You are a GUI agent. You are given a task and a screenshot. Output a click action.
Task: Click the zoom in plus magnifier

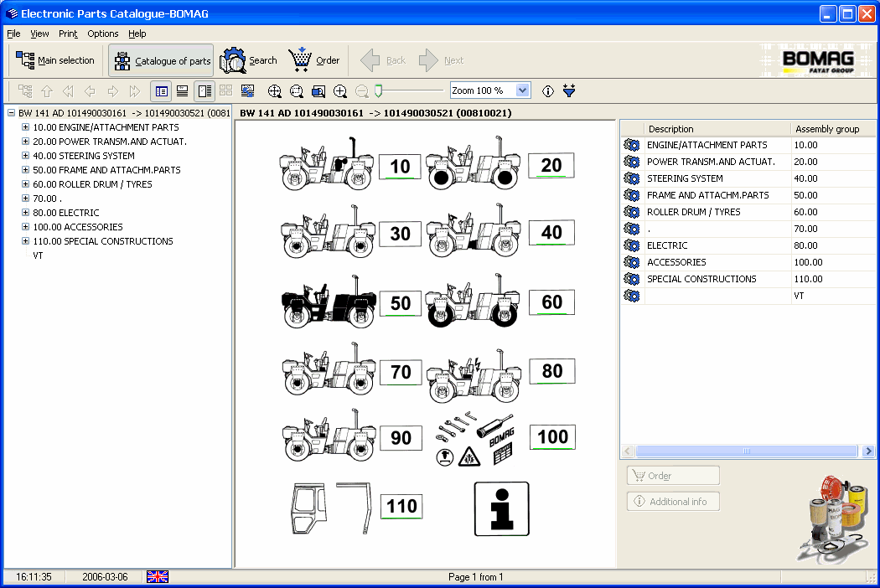(x=340, y=91)
